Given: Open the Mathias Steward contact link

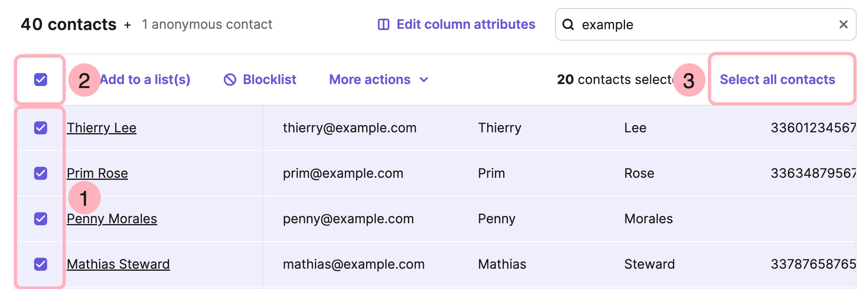Looking at the screenshot, I should coord(118,264).
